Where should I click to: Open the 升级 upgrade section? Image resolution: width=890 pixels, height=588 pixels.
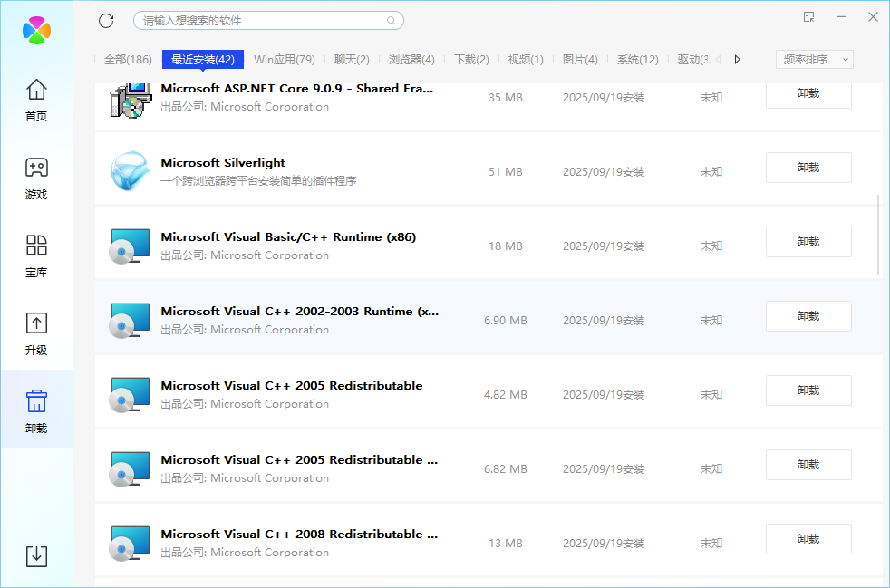(36, 333)
